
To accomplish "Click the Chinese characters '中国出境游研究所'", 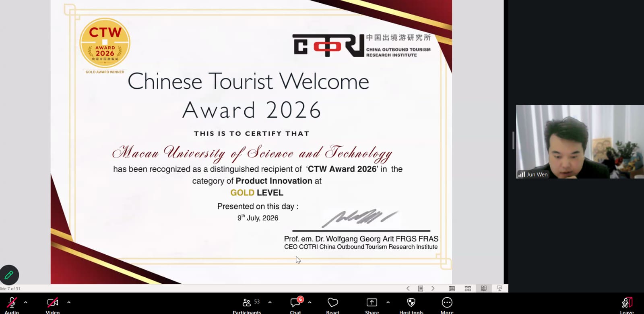I will (x=398, y=37).
